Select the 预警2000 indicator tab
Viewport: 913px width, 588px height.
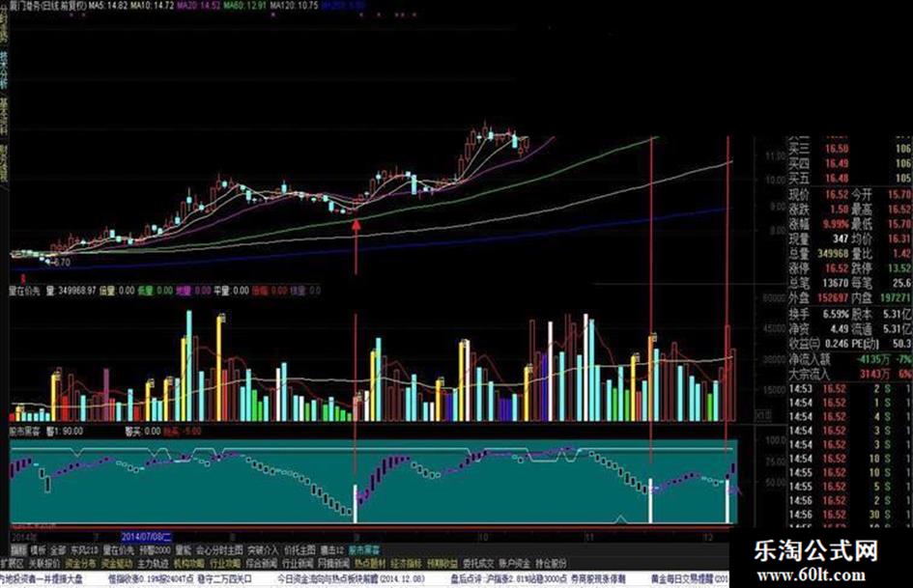(155, 550)
